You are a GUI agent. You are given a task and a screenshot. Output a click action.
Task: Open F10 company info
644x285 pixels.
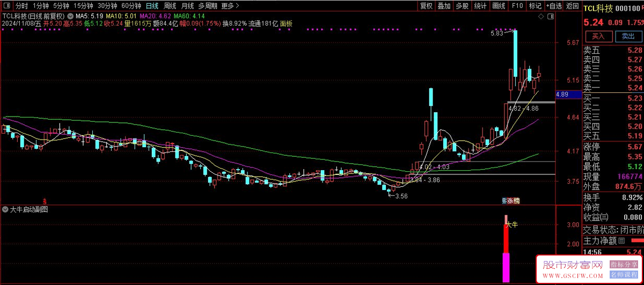tap(517, 6)
